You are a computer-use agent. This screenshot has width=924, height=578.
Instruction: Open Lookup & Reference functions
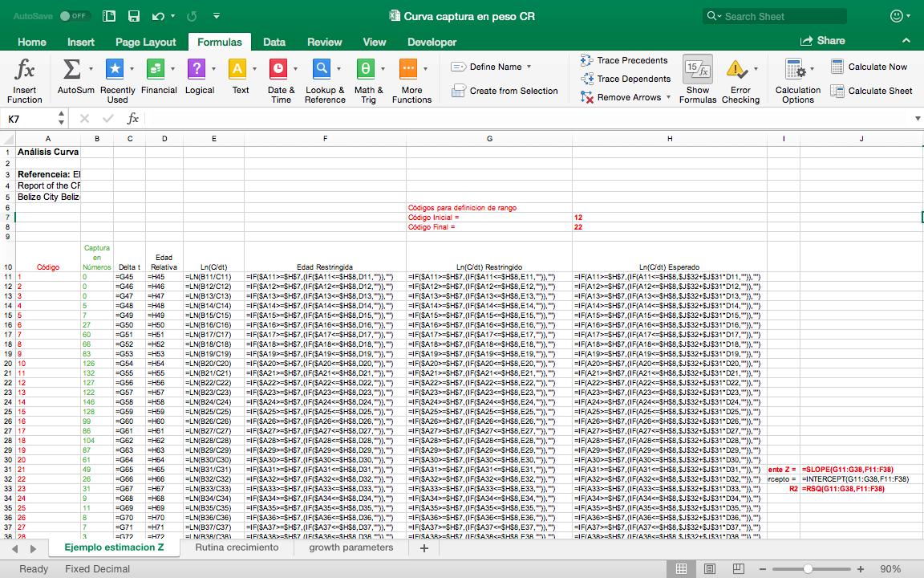pyautogui.click(x=325, y=80)
